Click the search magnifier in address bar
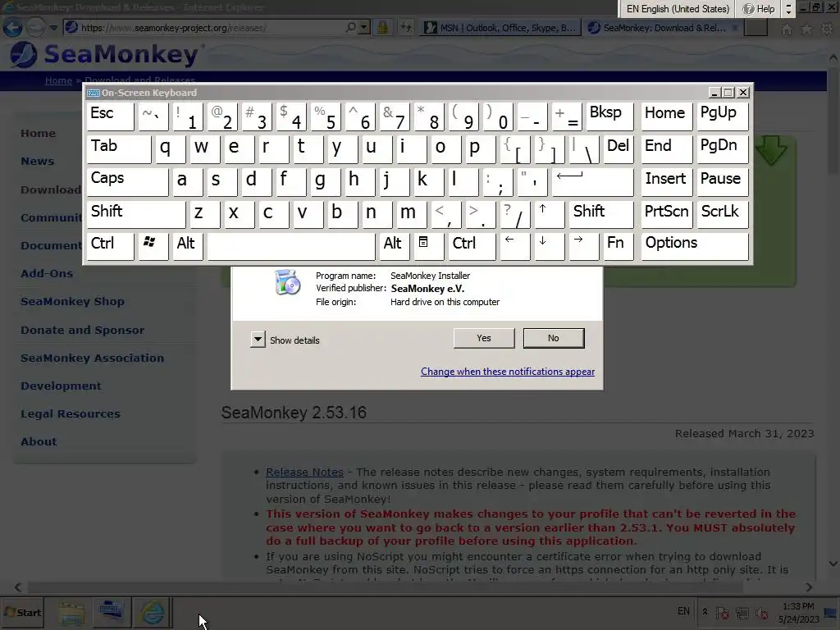Viewport: 840px width, 630px height. click(x=351, y=27)
